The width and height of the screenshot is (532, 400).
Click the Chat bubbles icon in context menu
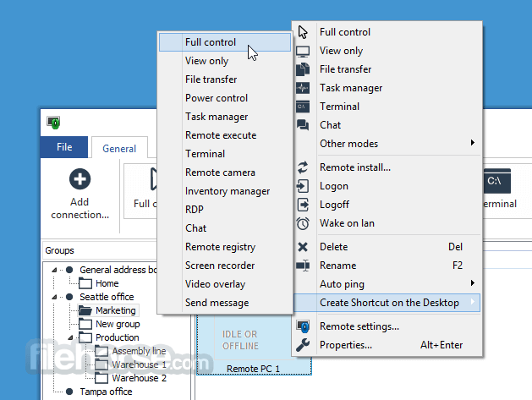[303, 125]
